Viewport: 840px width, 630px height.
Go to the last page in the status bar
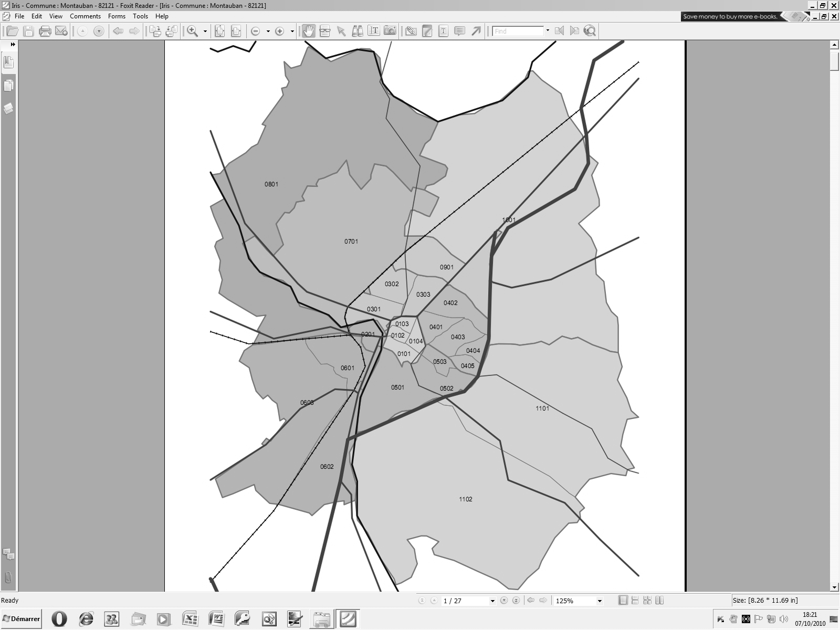516,601
